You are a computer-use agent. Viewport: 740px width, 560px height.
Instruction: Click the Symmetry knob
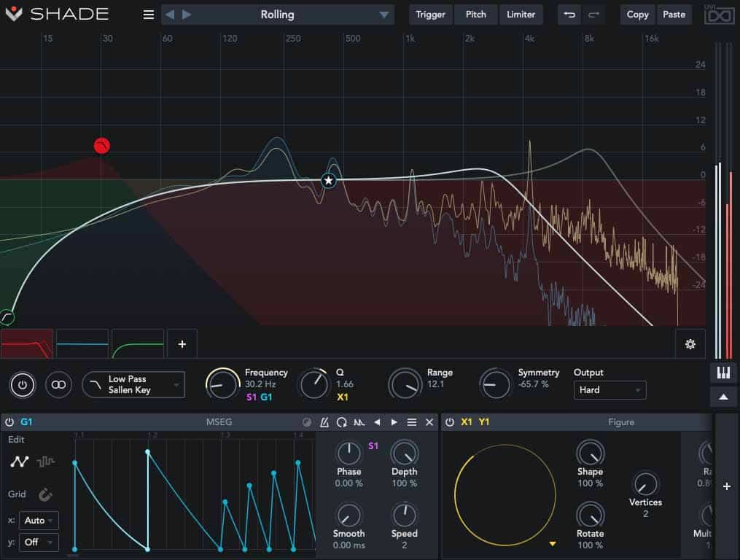496,384
